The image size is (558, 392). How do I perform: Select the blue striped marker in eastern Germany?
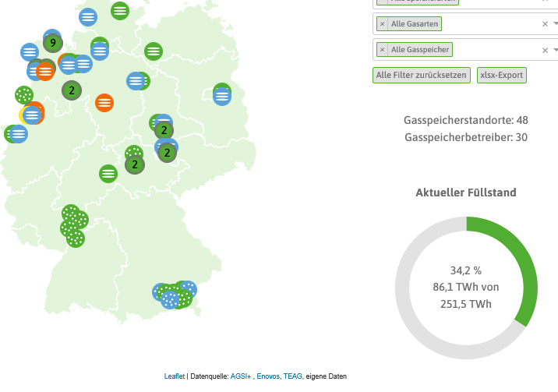click(222, 97)
